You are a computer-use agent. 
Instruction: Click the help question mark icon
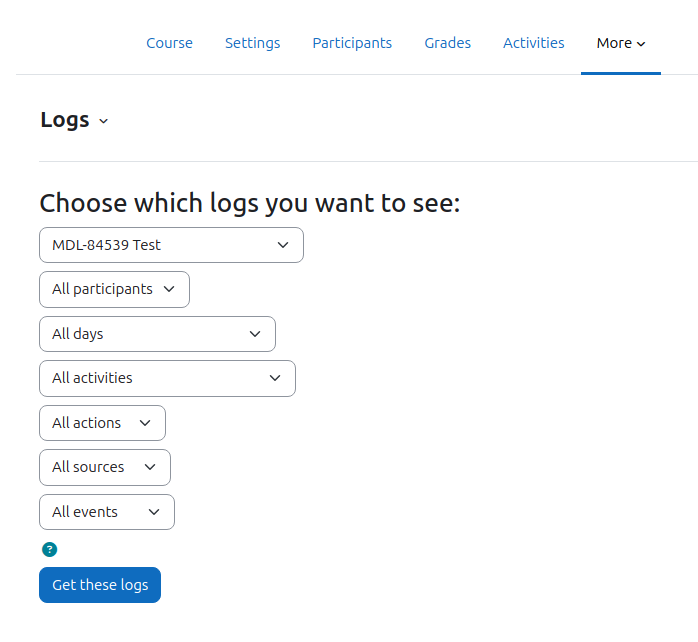coord(49,549)
